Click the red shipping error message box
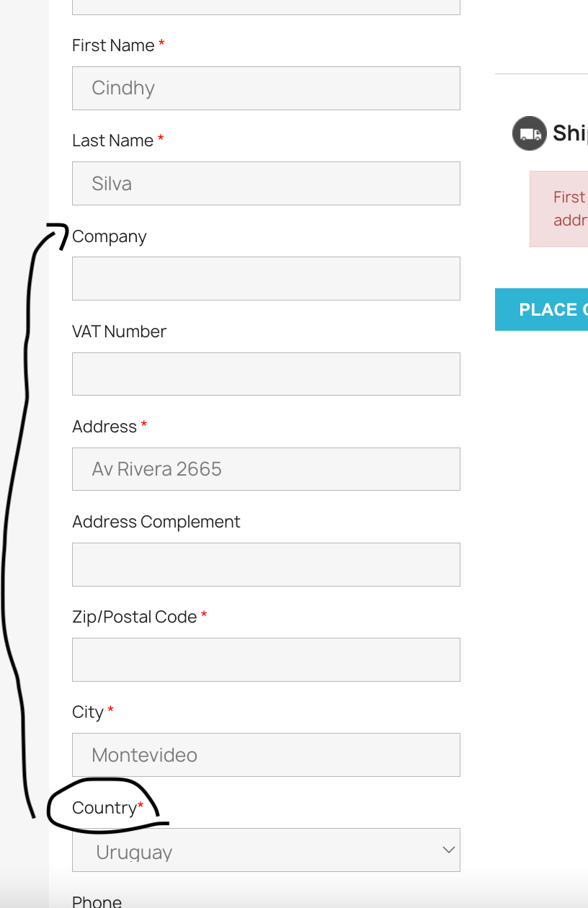Screen dimensions: 588x908 click(x=558, y=209)
